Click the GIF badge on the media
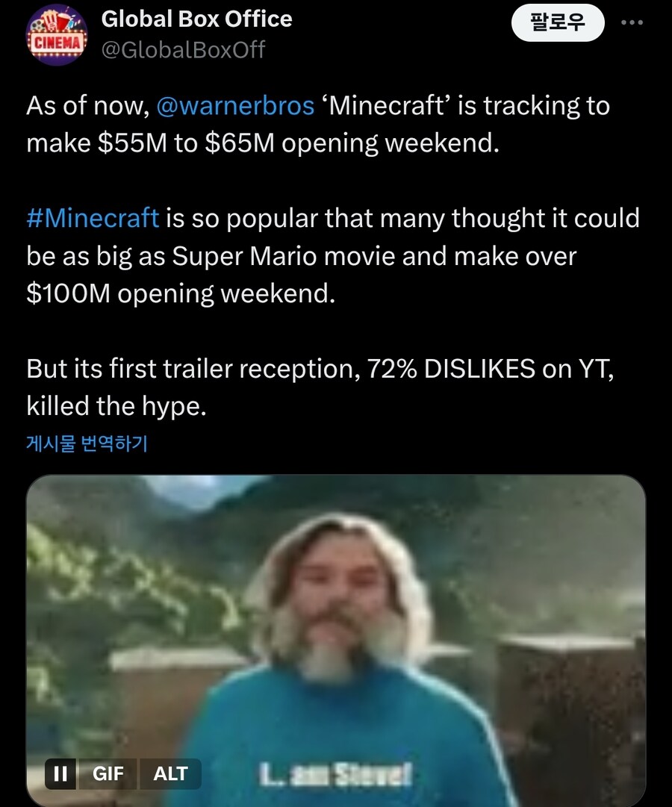This screenshot has width=672, height=807. pyautogui.click(x=108, y=774)
